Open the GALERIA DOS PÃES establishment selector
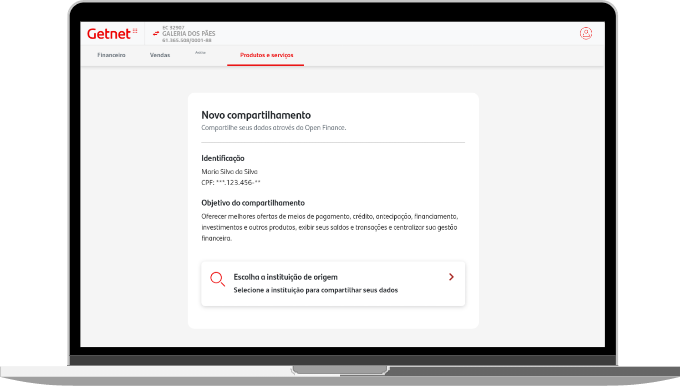Screen dimensions: 680x386 point(189,33)
